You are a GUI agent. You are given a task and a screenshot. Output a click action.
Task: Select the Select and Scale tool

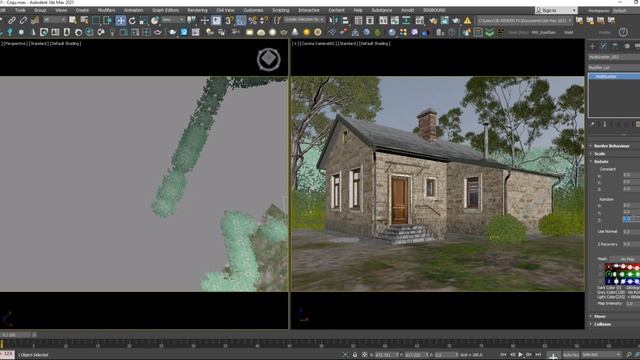144,20
